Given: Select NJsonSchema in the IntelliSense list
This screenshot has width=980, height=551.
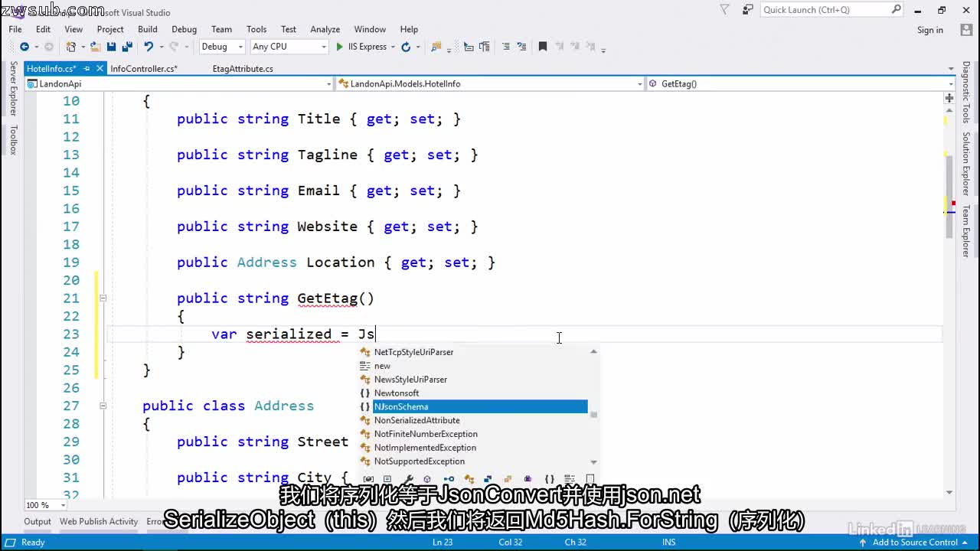Looking at the screenshot, I should click(x=474, y=406).
